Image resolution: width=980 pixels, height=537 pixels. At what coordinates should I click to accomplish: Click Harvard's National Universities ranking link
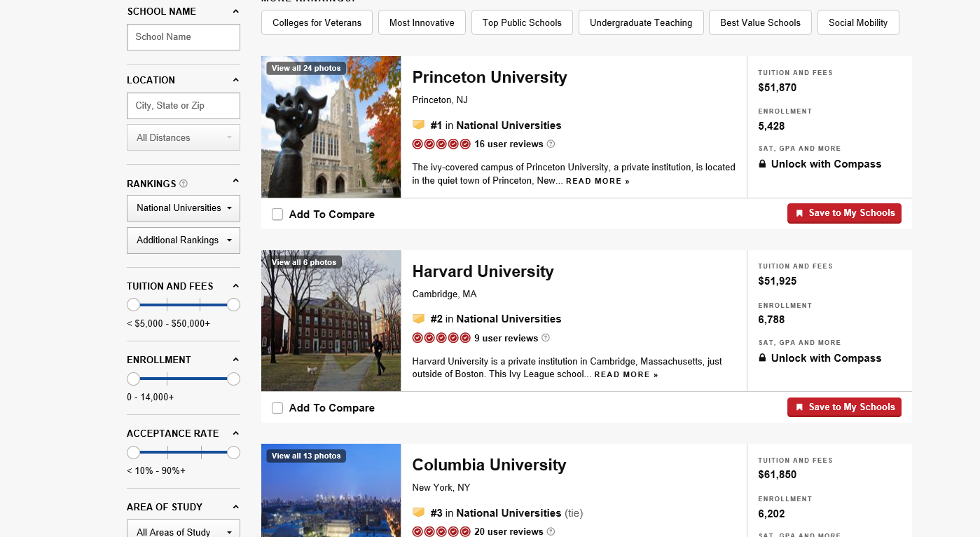tap(509, 319)
